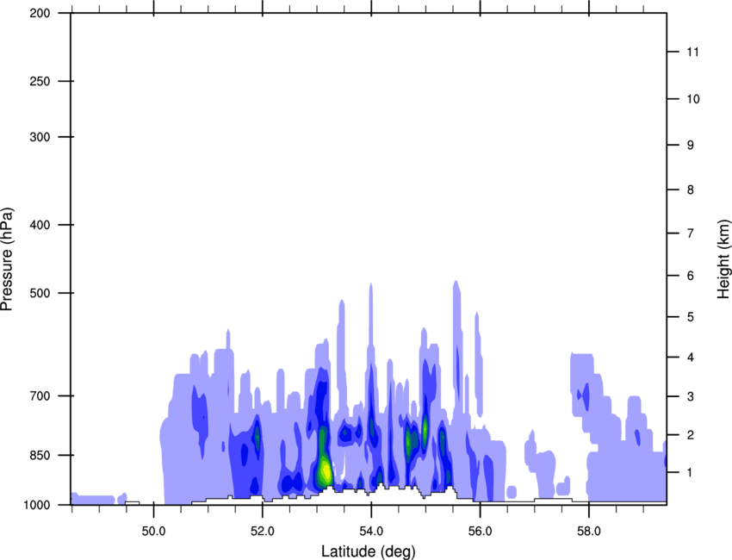Click the 250 pressure tick label
This screenshot has height=560, width=732.
40,81
